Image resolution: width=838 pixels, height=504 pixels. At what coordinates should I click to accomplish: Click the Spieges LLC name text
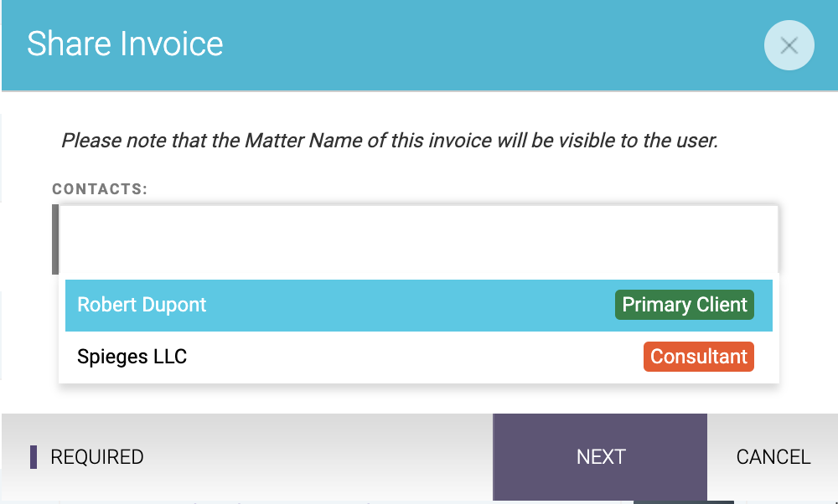(x=132, y=357)
